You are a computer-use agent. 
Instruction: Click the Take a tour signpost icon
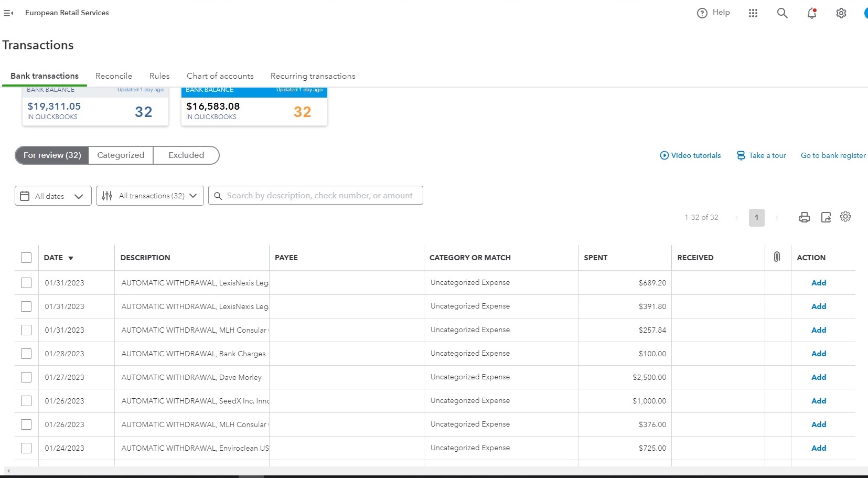tap(741, 155)
